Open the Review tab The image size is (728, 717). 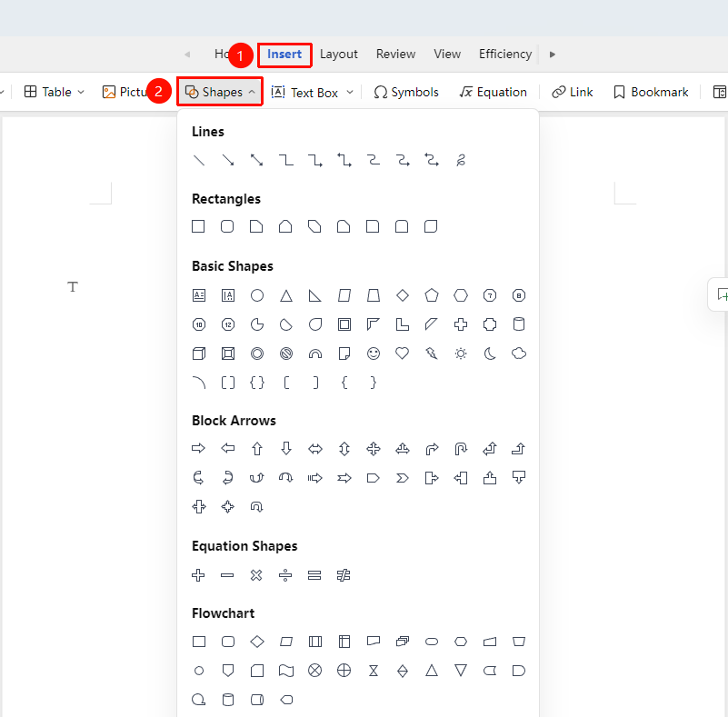coord(395,55)
